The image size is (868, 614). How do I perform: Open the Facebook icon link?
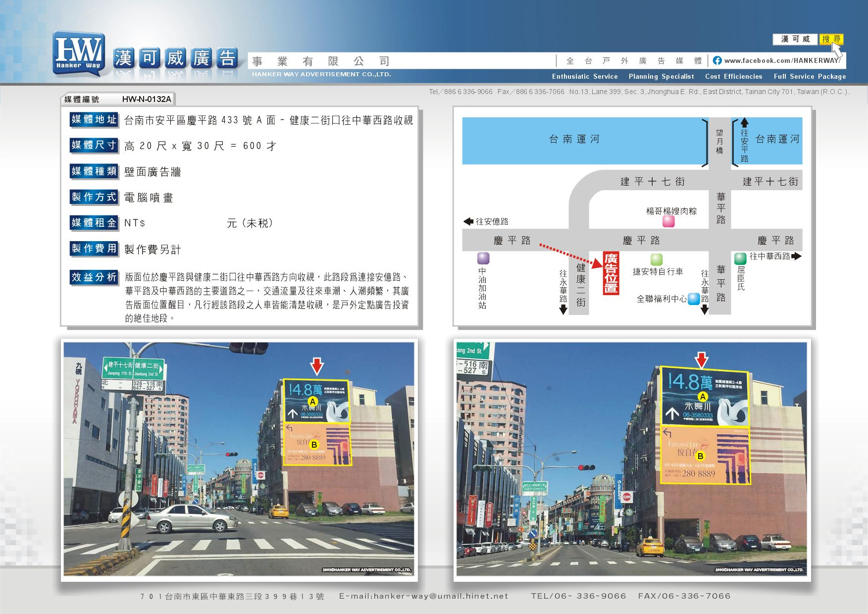[x=717, y=60]
